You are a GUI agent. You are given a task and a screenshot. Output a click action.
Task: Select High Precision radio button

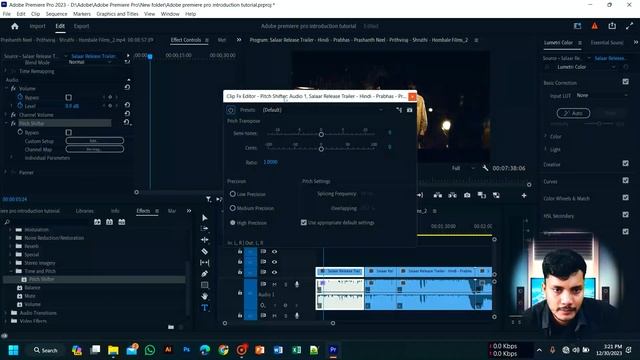pyautogui.click(x=233, y=223)
